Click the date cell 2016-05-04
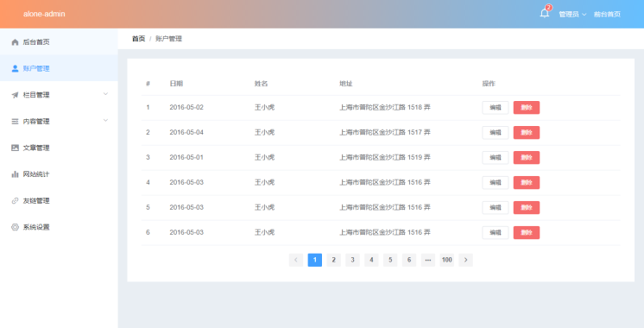 click(186, 133)
